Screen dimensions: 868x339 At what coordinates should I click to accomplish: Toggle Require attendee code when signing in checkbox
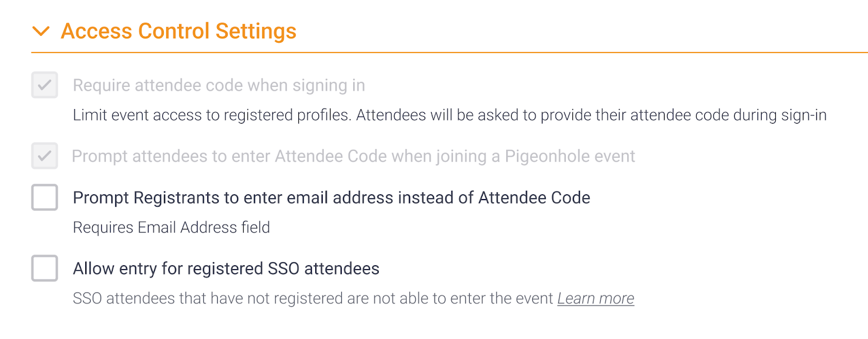tap(44, 85)
